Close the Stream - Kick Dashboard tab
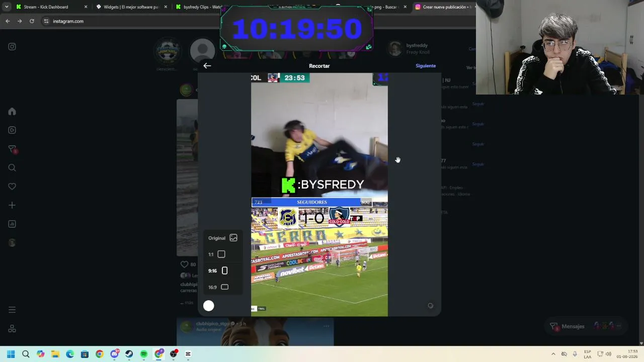Viewport: 644px width, 362px height. (x=86, y=7)
